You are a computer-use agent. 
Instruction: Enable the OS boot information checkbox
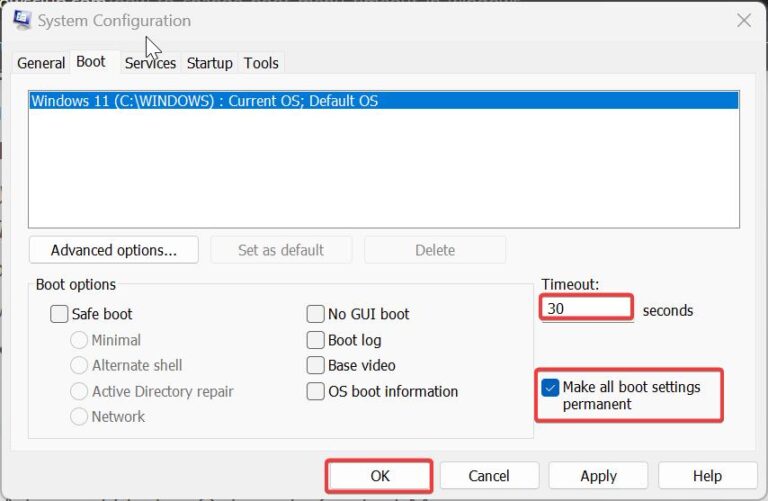[x=316, y=392]
